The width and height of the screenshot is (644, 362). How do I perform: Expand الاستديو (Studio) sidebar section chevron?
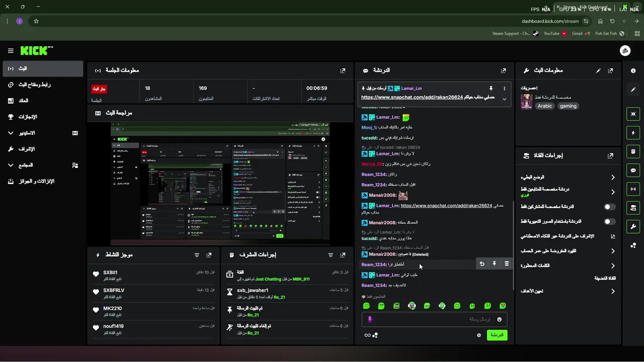[x=11, y=133]
